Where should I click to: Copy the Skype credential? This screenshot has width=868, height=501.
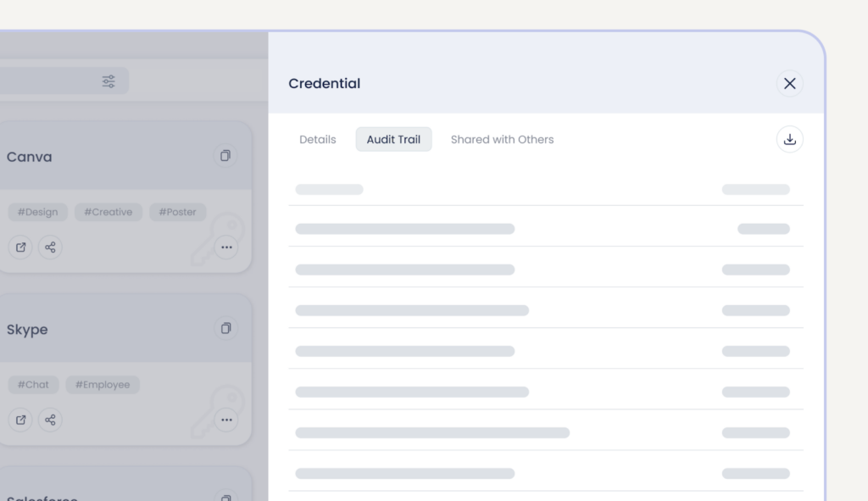tap(225, 328)
